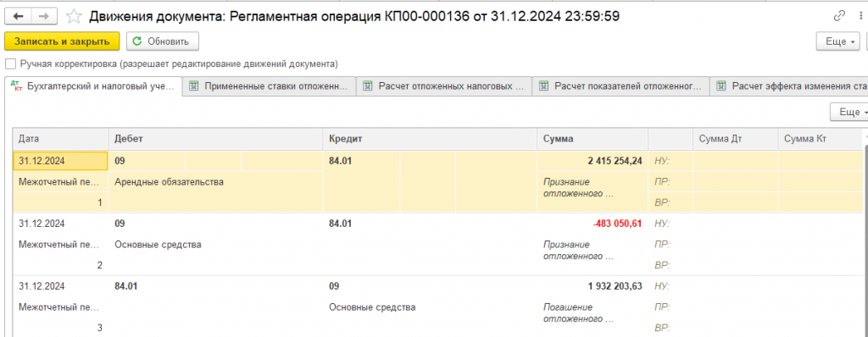
Task: Click the Обновить button
Action: point(163,41)
